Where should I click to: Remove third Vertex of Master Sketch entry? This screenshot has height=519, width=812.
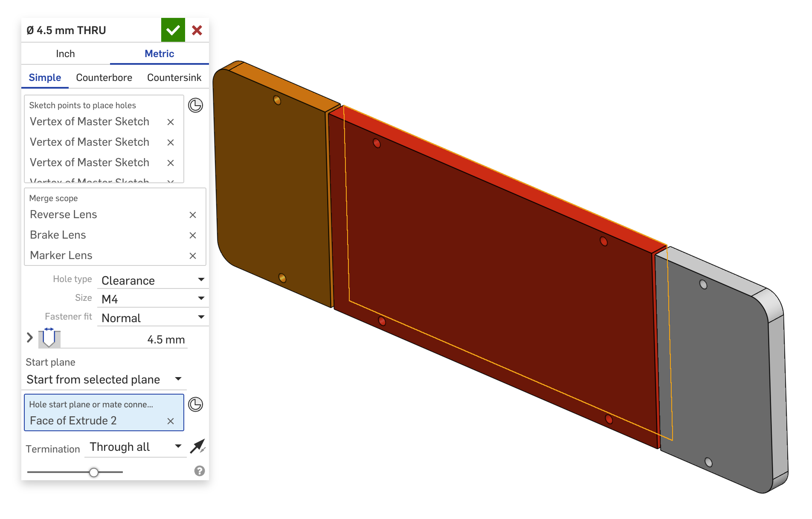coord(171,163)
